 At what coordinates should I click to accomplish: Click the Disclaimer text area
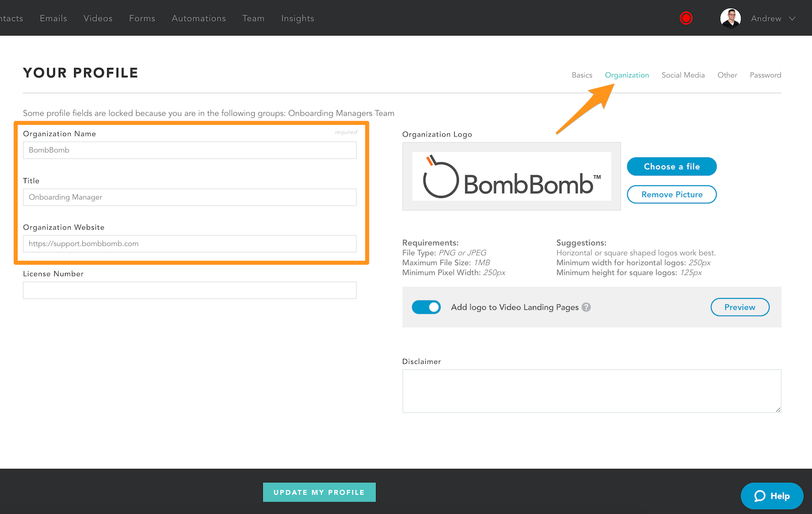click(x=592, y=391)
